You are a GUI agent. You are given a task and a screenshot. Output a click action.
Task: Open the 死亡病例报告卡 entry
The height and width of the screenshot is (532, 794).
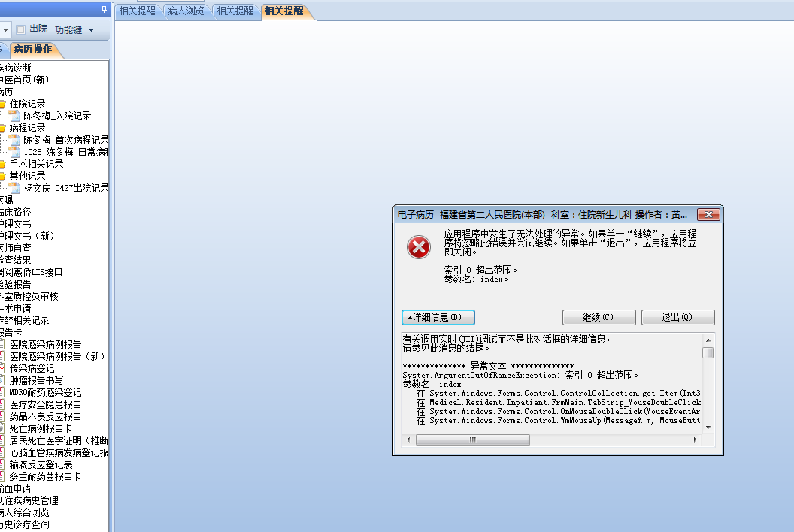click(x=41, y=429)
